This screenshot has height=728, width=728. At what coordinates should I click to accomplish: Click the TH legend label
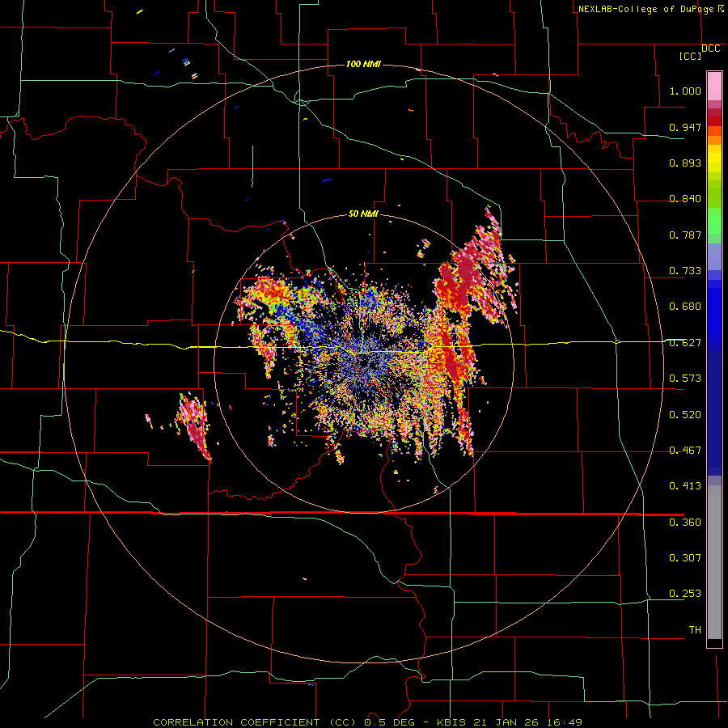pos(695,629)
